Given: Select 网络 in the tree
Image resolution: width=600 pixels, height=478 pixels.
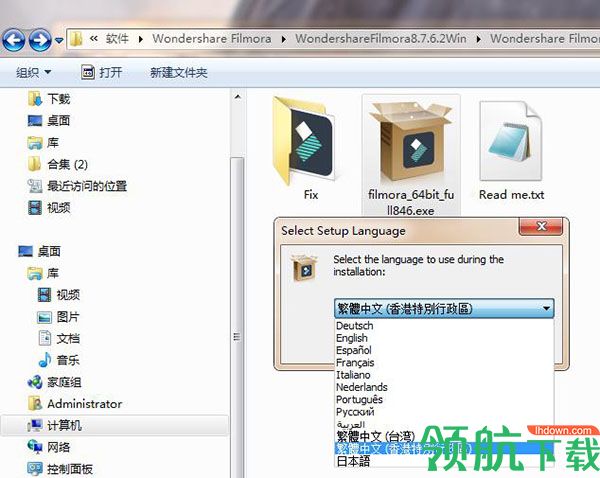Looking at the screenshot, I should pyautogui.click(x=49, y=447).
